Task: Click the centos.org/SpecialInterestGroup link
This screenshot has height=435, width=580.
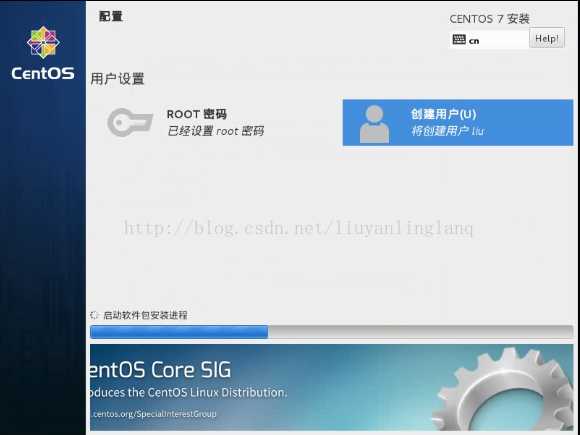Action: (x=154, y=414)
